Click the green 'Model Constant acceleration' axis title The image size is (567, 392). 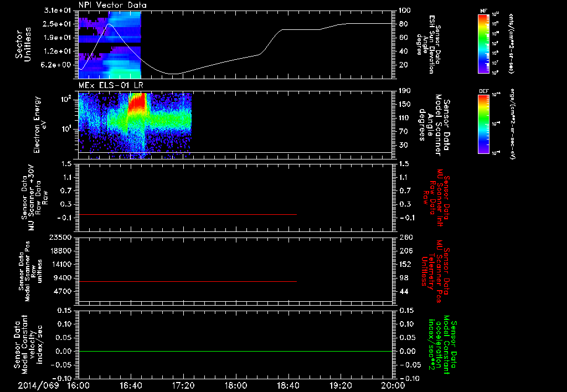[x=442, y=345]
